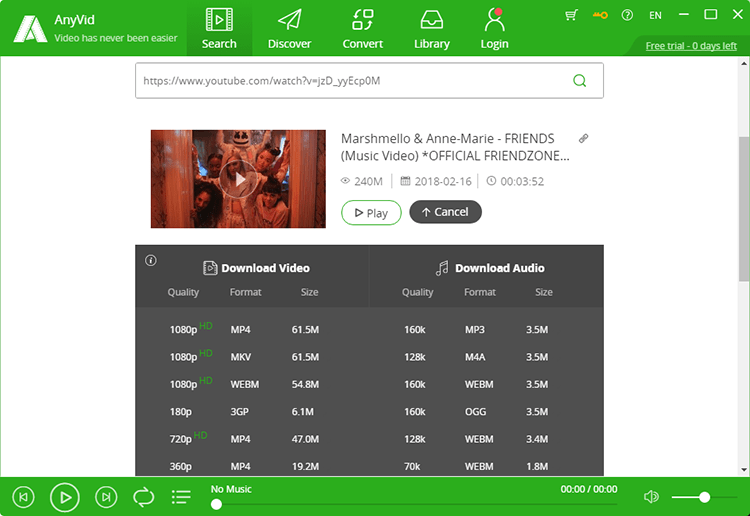
Task: Click the info icon in download panel
Action: pos(151,260)
